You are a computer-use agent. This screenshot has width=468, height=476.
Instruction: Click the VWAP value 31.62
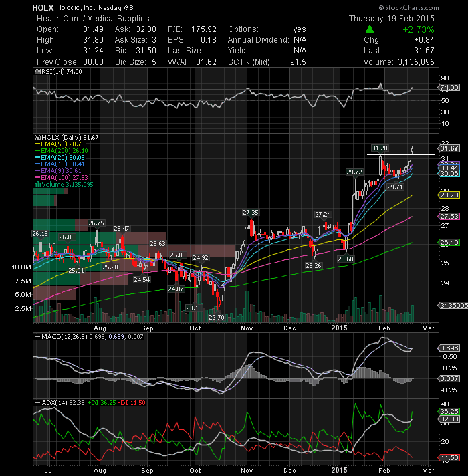point(206,62)
